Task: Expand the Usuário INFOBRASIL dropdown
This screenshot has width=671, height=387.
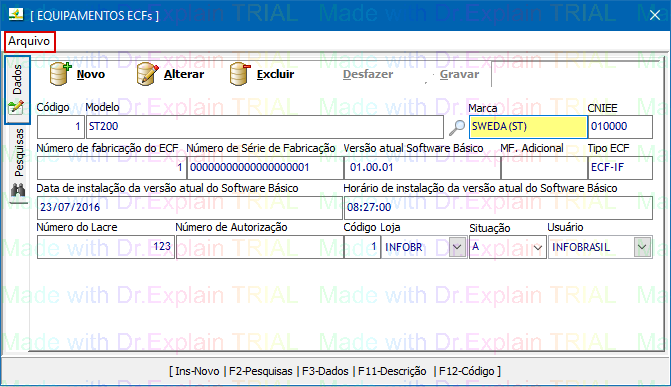Action: tap(642, 247)
